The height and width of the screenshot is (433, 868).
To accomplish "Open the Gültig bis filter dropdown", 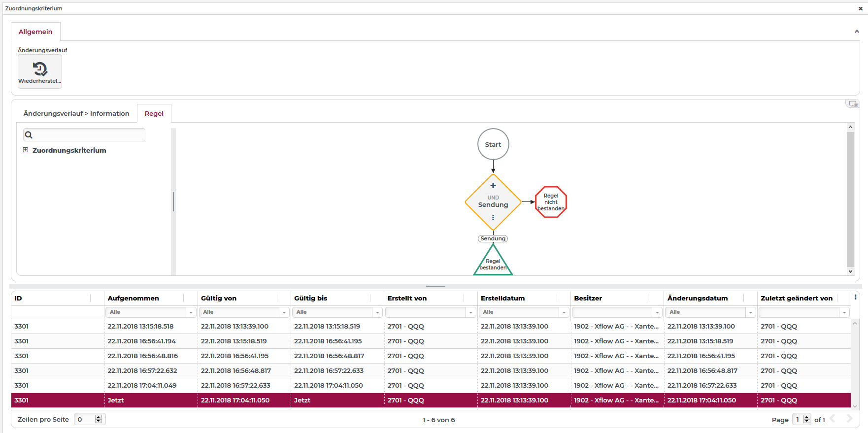I will pos(377,312).
